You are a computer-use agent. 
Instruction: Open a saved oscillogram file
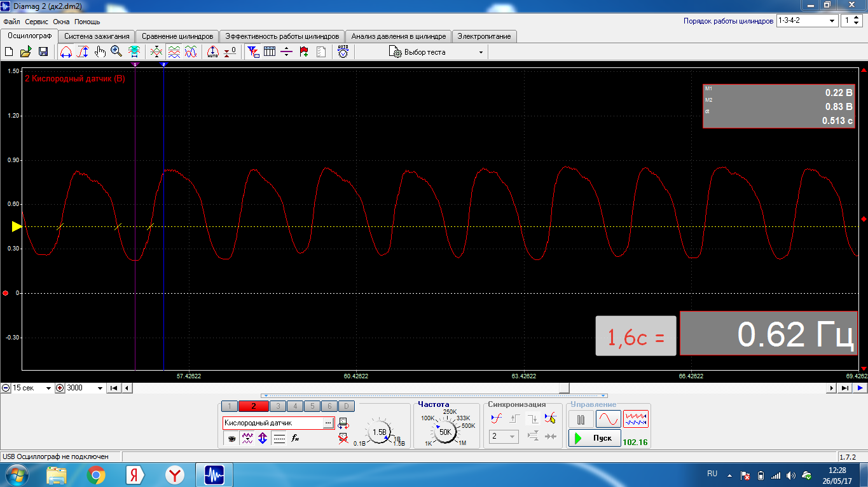tap(25, 52)
